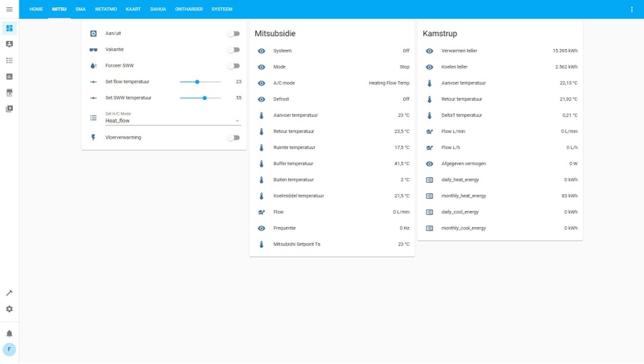
Task: Turn on the Vloerverwarming switch
Action: (x=233, y=138)
